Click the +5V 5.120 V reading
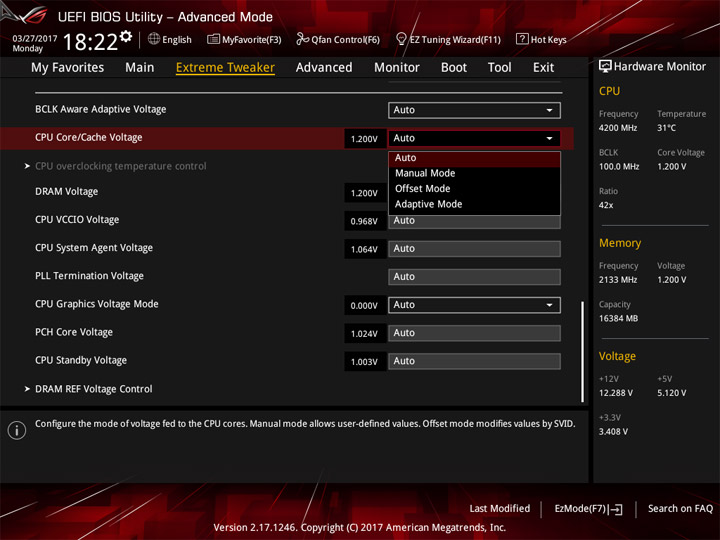 (671, 393)
